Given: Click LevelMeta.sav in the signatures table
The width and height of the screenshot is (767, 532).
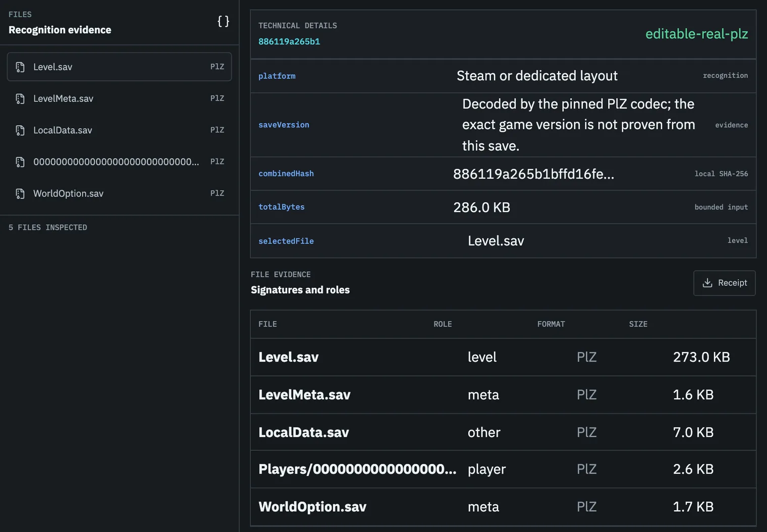Looking at the screenshot, I should pyautogui.click(x=304, y=395).
